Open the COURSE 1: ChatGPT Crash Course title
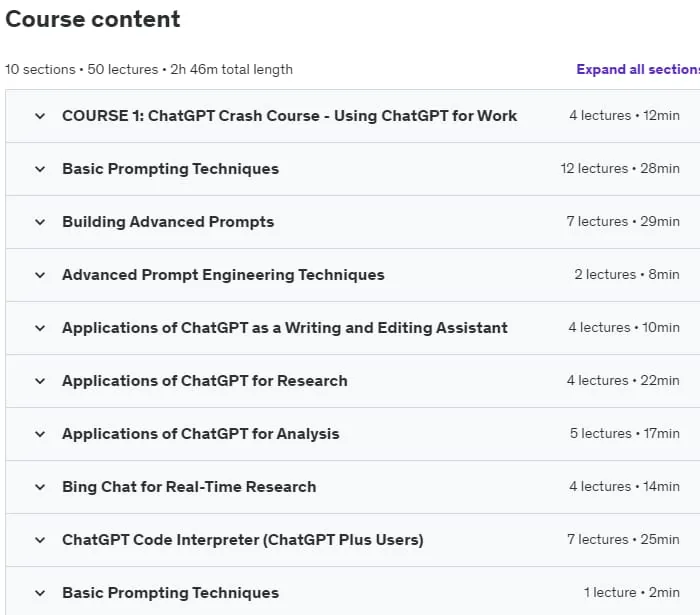700x615 pixels. pyautogui.click(x=289, y=116)
